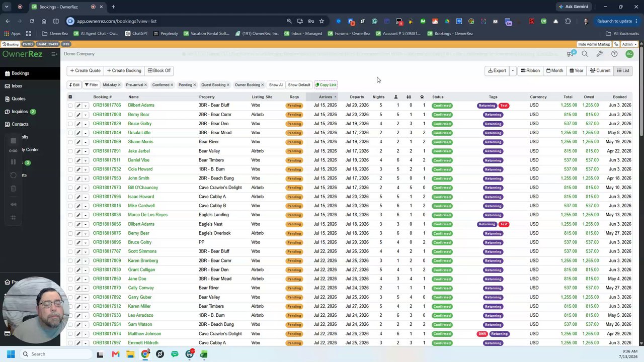Open booking link ORB18017849
The width and height of the screenshot is (644, 362).
pyautogui.click(x=107, y=133)
